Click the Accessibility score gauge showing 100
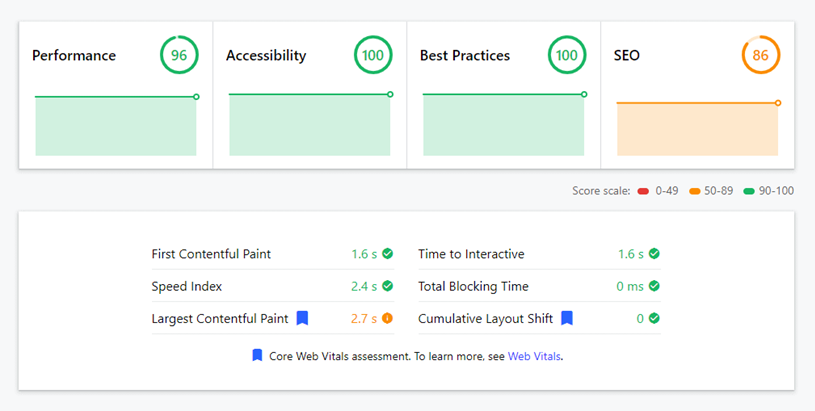 click(373, 55)
